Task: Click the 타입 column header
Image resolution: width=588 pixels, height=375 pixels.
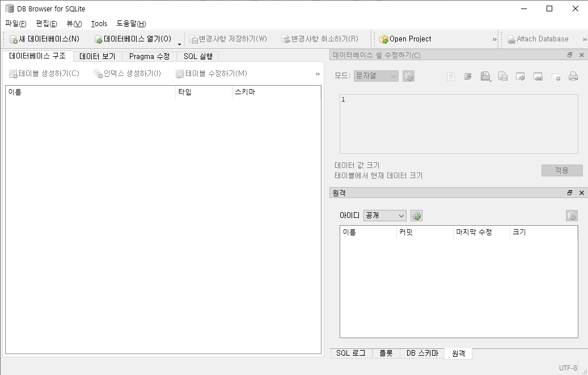Action: pyautogui.click(x=204, y=92)
